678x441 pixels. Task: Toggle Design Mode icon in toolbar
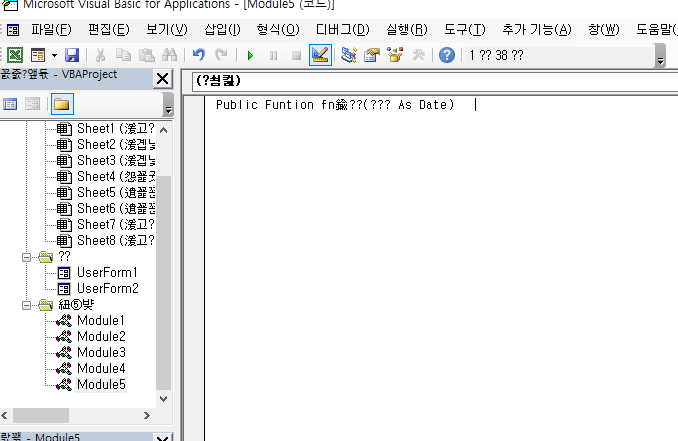click(x=321, y=55)
